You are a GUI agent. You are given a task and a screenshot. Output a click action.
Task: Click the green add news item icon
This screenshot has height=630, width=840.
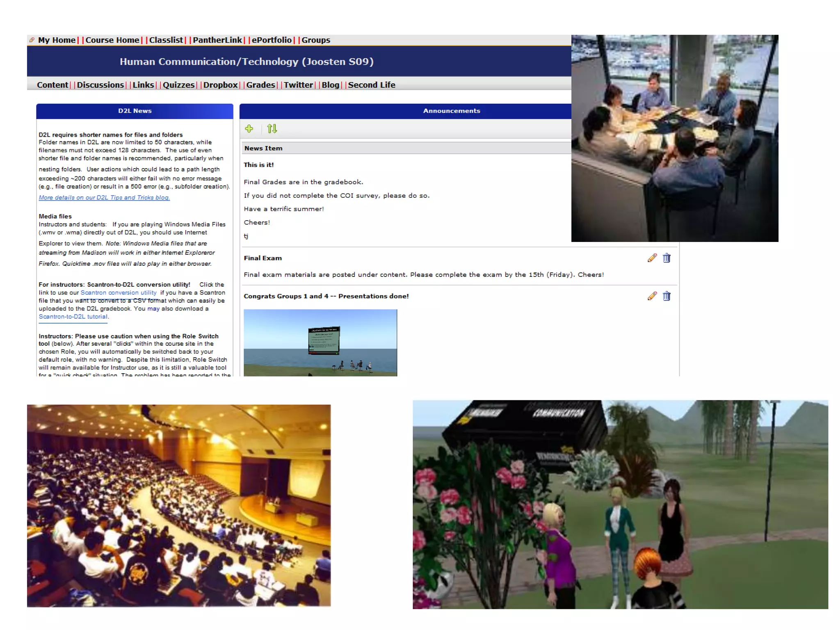tap(249, 129)
